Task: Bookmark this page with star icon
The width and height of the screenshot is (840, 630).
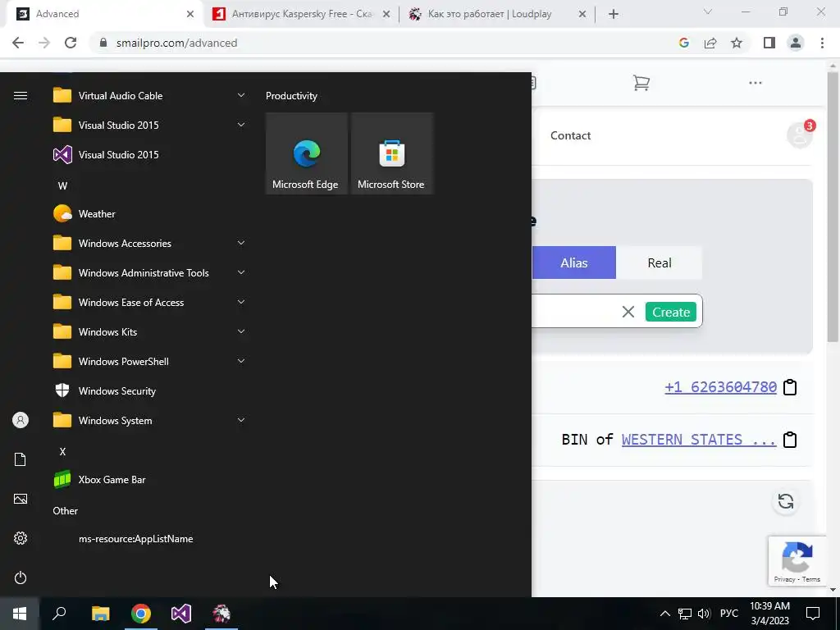Action: [x=737, y=43]
